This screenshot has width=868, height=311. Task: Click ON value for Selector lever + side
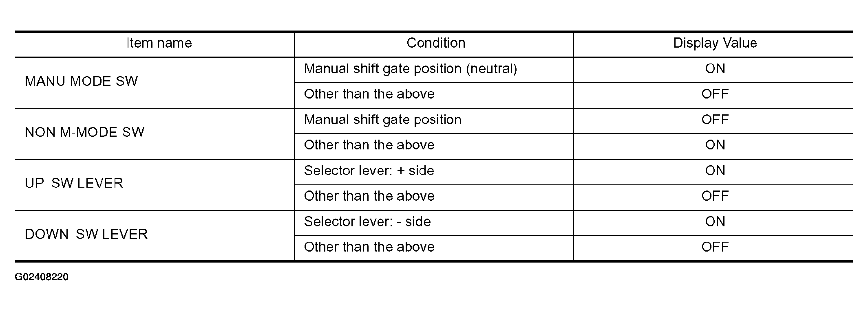pos(715,171)
